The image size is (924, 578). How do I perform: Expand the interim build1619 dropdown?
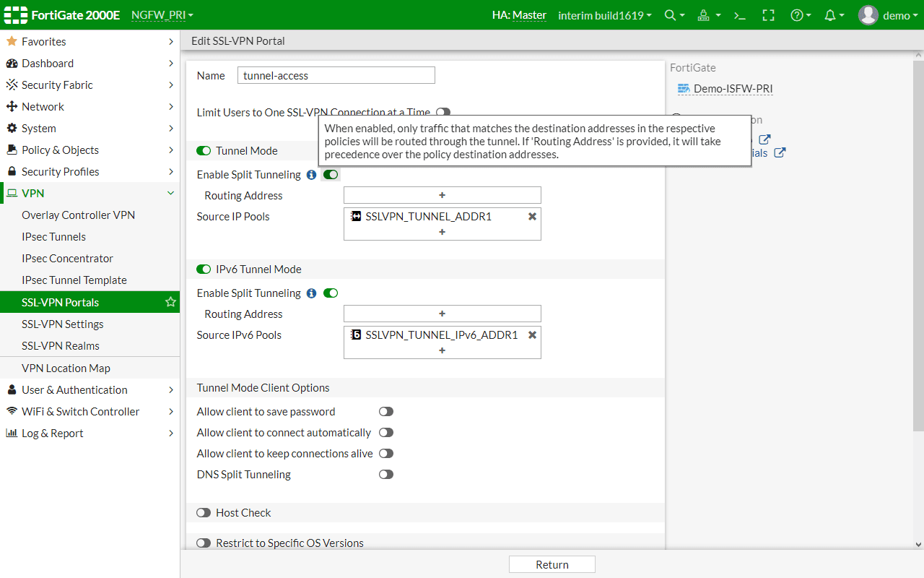click(x=604, y=15)
